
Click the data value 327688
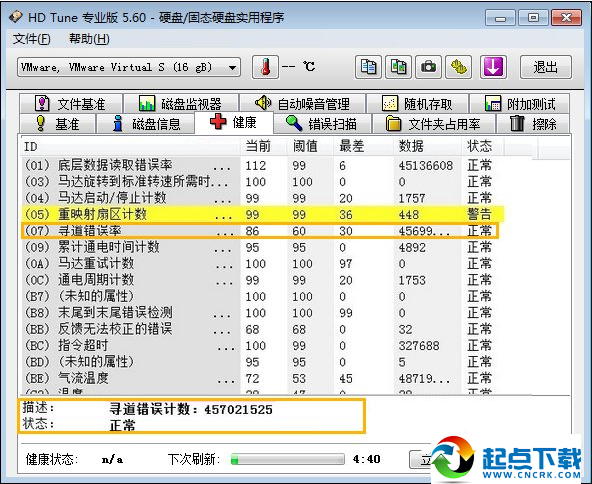419,345
